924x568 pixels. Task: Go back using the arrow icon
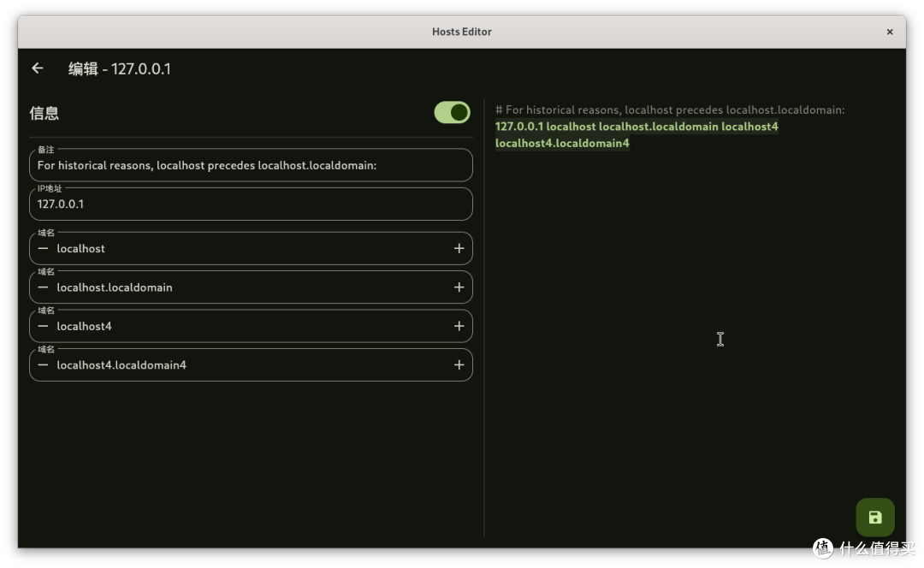click(38, 68)
